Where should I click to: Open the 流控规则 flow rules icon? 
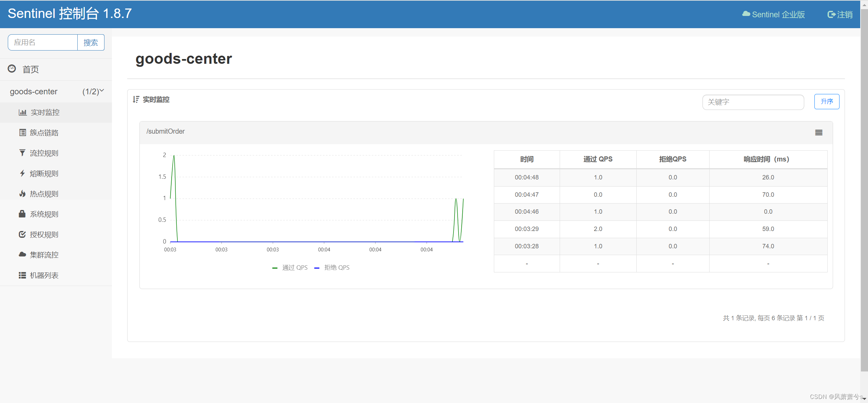(22, 153)
